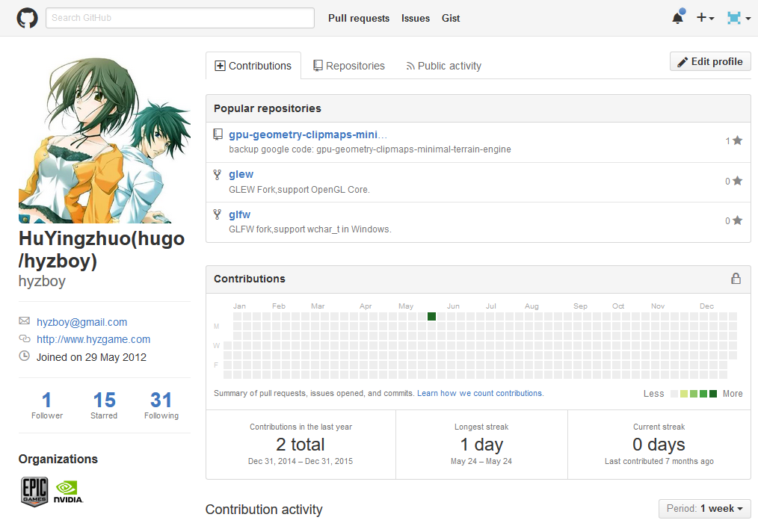Open the GitHub Octocat home logo
Screen dimensions: 758x532
pyautogui.click(x=27, y=19)
